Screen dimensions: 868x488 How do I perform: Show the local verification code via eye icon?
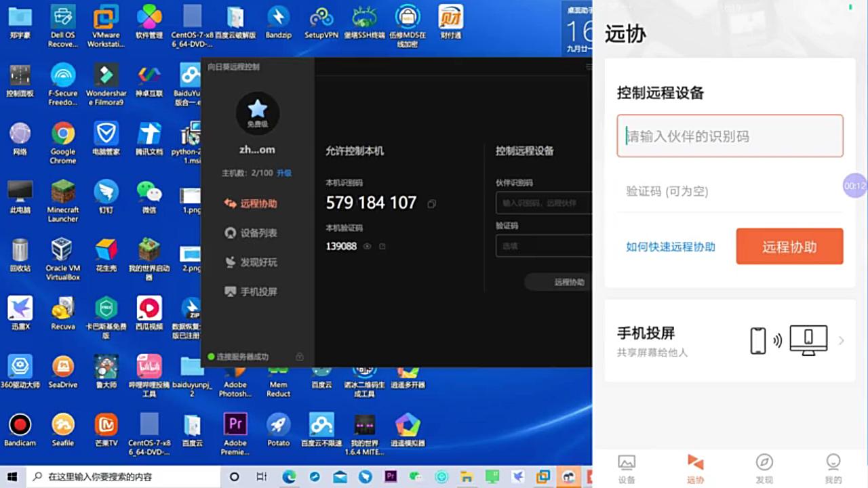point(367,247)
